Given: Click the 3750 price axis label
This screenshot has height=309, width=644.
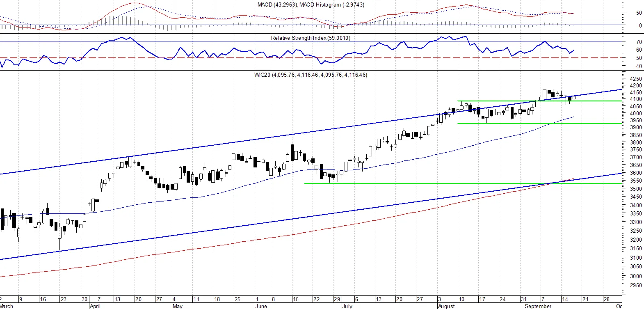Looking at the screenshot, I should pyautogui.click(x=636, y=150).
